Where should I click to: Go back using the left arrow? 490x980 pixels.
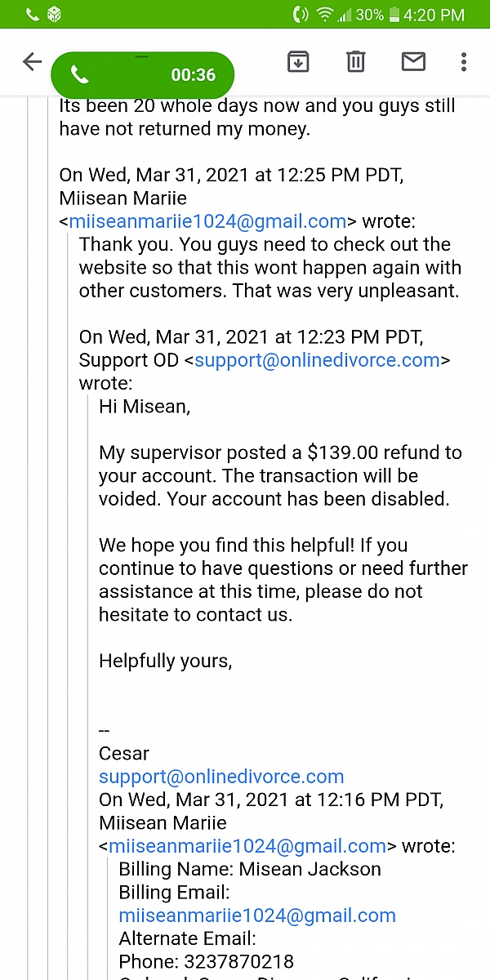point(32,62)
